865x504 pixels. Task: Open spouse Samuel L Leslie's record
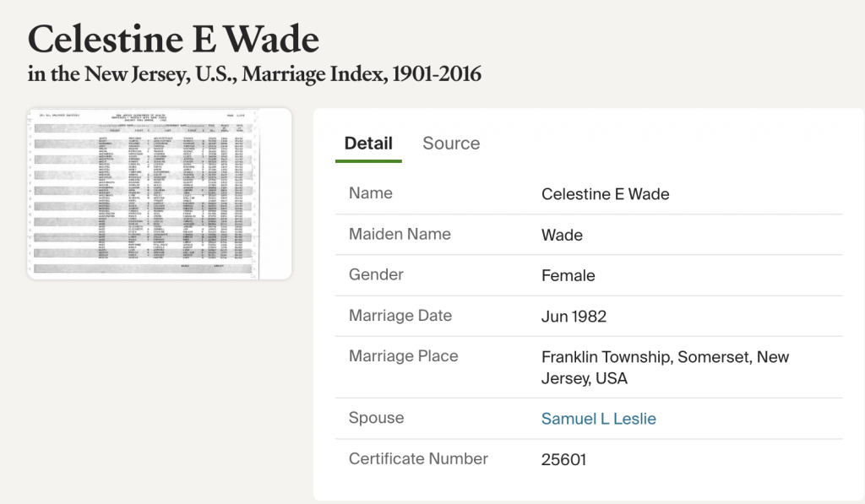click(598, 419)
